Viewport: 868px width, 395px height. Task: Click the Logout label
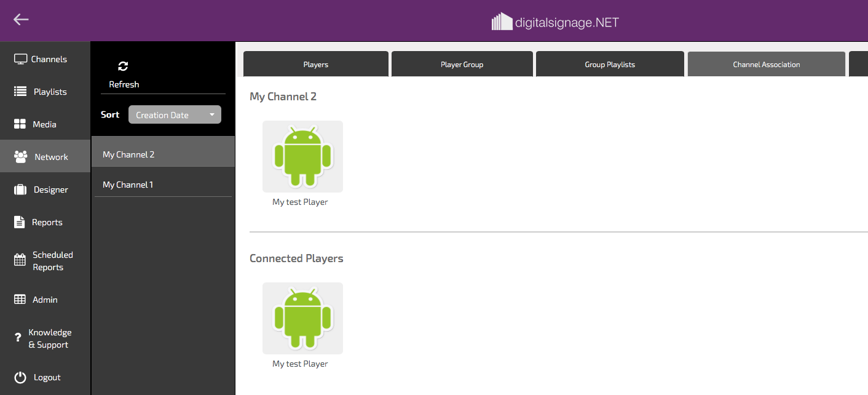pos(47,377)
